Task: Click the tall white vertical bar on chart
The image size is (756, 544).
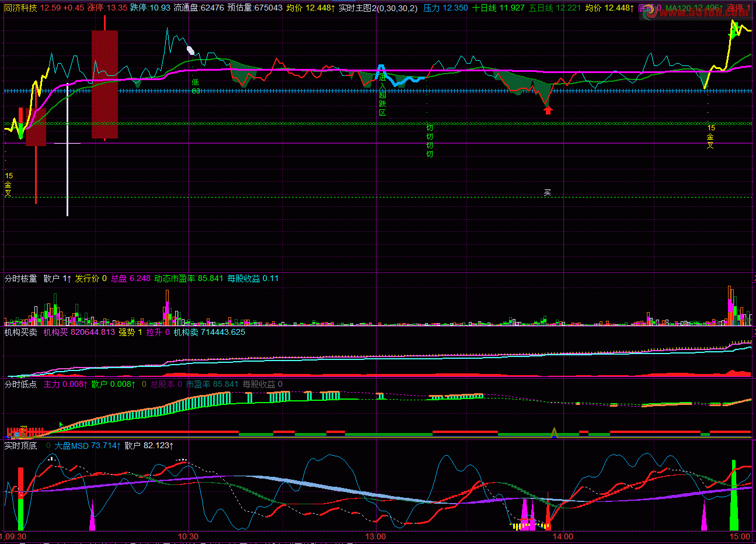Action: [x=67, y=150]
